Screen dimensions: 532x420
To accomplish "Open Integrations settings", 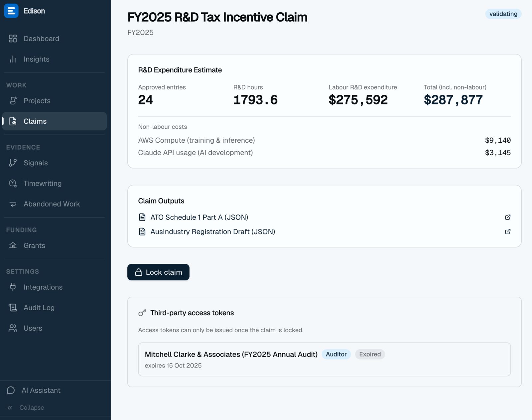I will point(55,287).
